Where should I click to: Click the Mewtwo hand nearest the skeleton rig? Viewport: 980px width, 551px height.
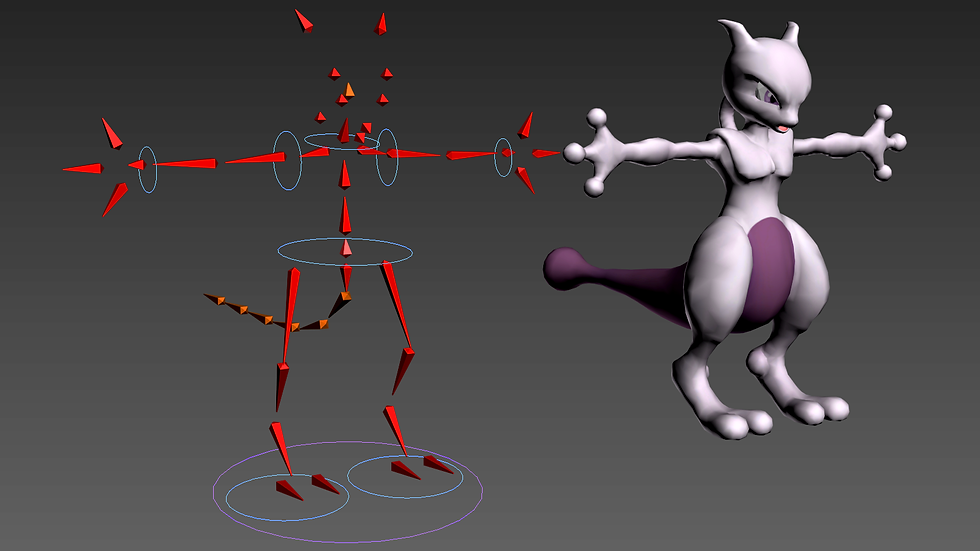[x=594, y=151]
